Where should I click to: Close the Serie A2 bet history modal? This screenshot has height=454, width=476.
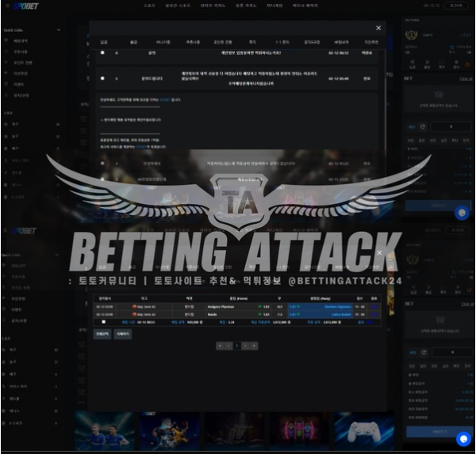point(379,252)
